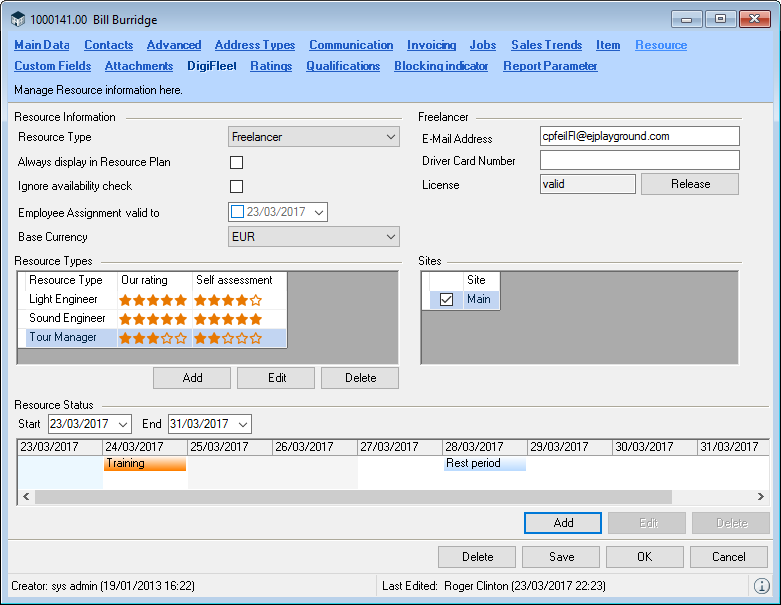This screenshot has height=605, width=781.
Task: Open the Sales Trends tab
Action: [x=546, y=45]
